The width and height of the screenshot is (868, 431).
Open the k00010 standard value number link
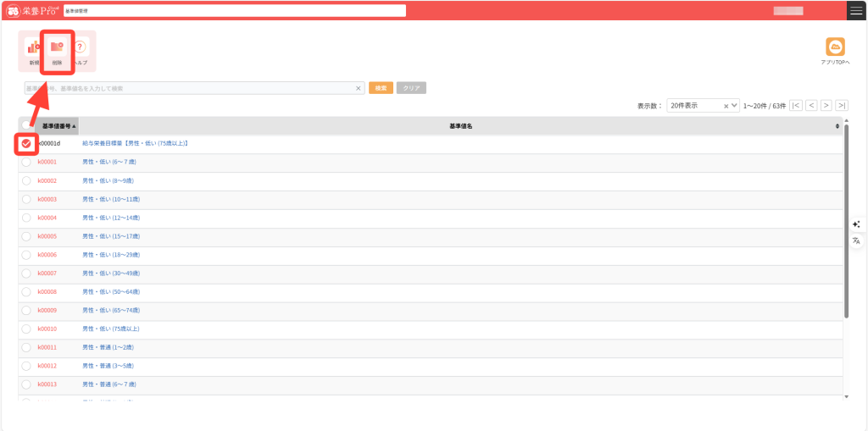click(x=47, y=329)
